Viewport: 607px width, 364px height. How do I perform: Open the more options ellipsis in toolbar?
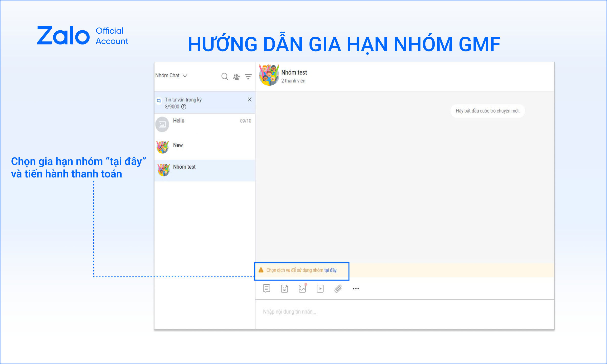(356, 289)
